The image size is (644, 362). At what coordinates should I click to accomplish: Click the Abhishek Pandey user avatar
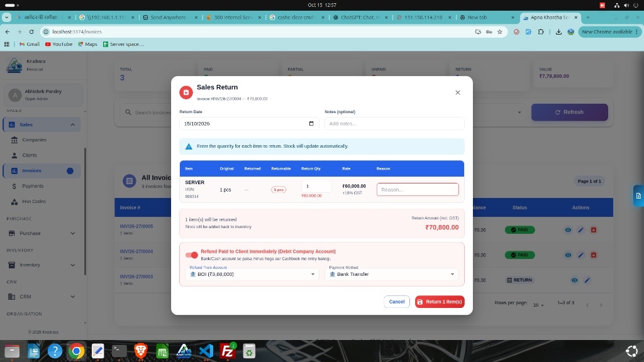15,96
